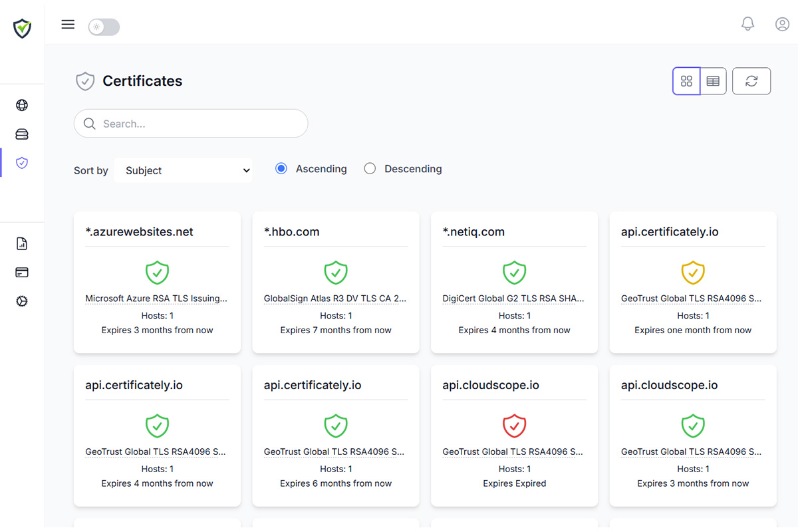The image size is (798, 532).
Task: Select Ascending sort order
Action: pyautogui.click(x=281, y=169)
